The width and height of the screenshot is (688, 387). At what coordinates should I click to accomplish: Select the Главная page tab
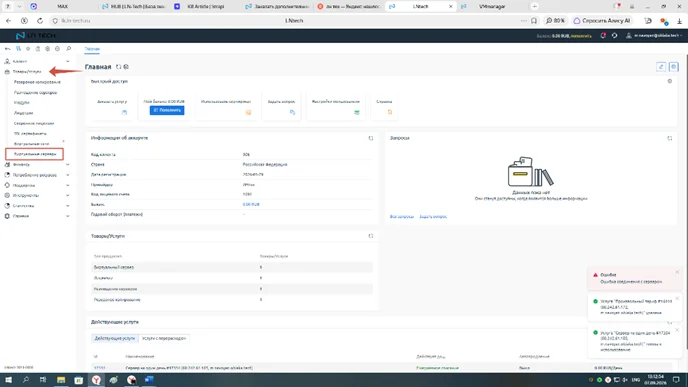click(92, 49)
